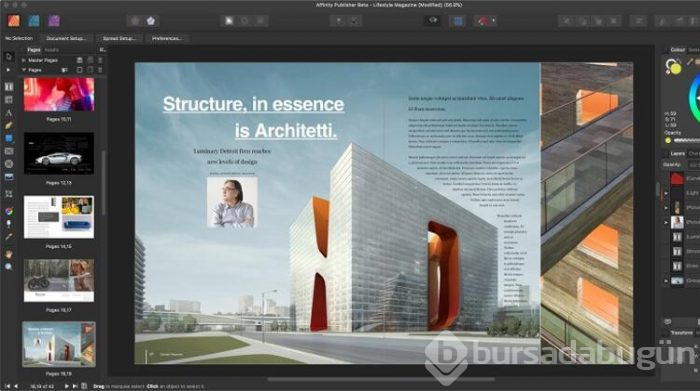700x391 pixels.
Task: Select the Place Image tool
Action: [x=8, y=177]
